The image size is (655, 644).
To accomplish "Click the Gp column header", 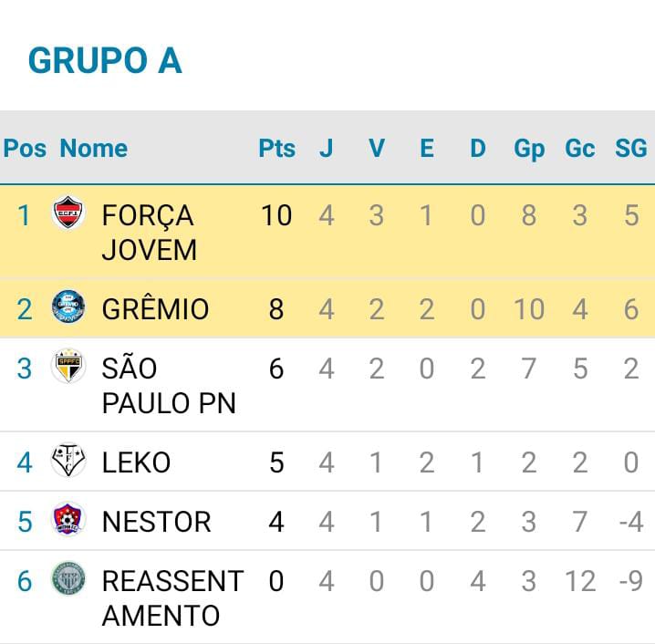I will pos(529,149).
